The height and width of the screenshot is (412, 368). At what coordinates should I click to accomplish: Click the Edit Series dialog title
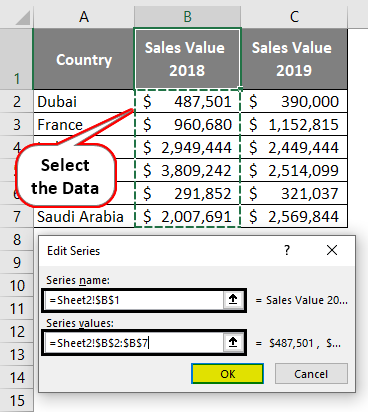pyautogui.click(x=73, y=251)
